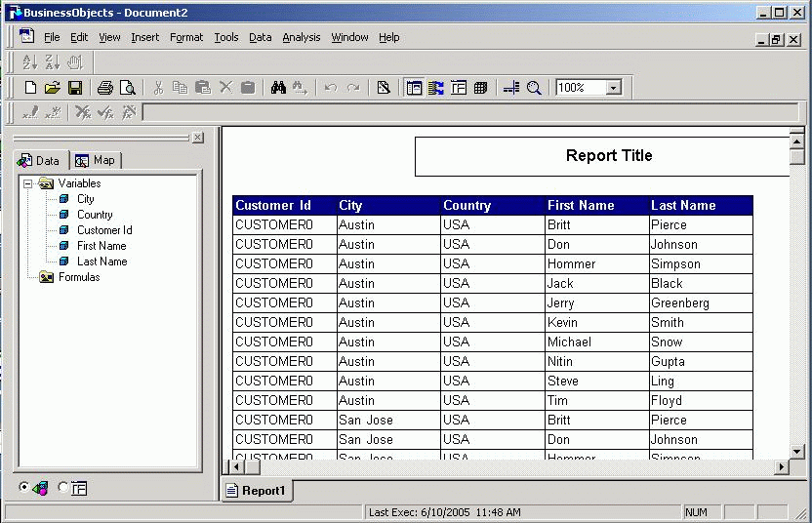The width and height of the screenshot is (812, 523).
Task: Toggle the Report Manager window icon
Action: pyautogui.click(x=414, y=88)
